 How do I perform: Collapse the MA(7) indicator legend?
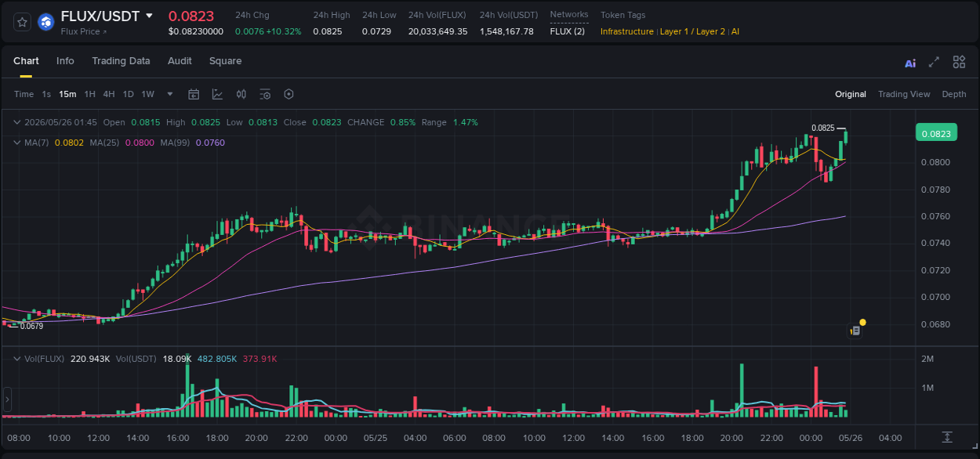17,143
